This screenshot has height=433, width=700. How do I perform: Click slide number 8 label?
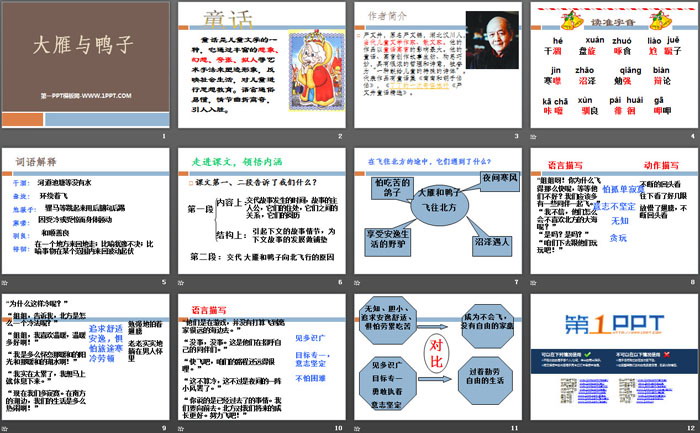coord(692,282)
